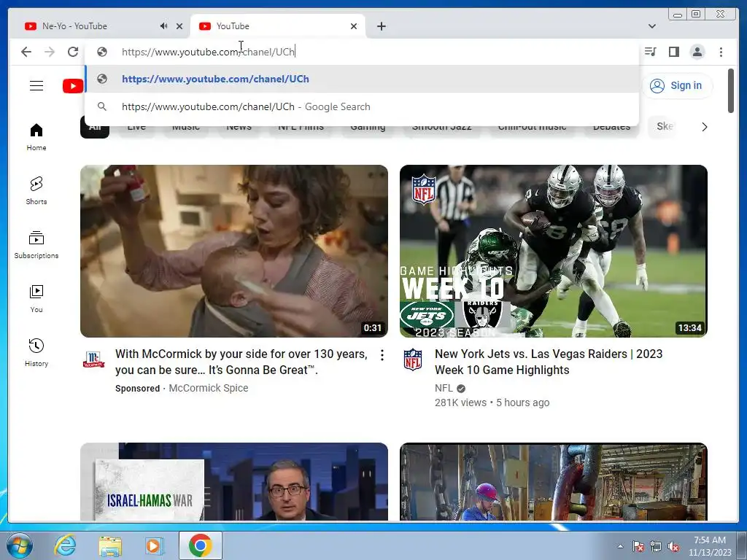This screenshot has height=560, width=747.
Task: Launch Internet Explorer from the taskbar
Action: click(x=65, y=545)
